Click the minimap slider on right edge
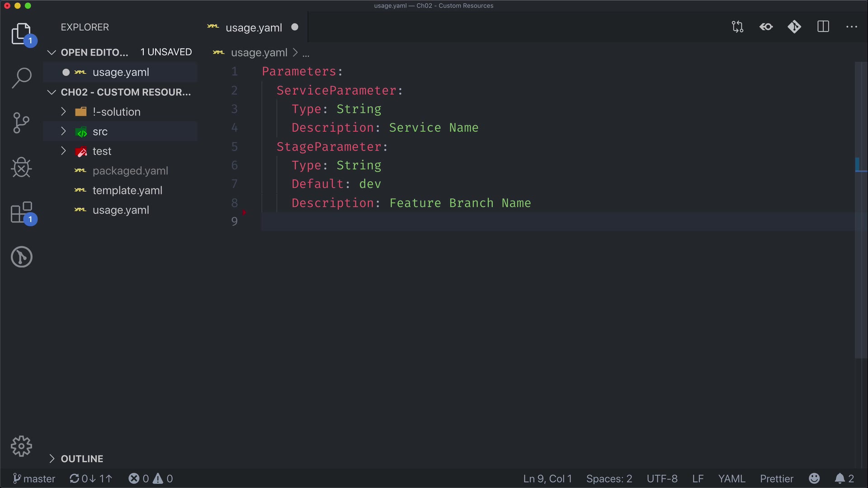This screenshot has width=868, height=488. point(861,210)
